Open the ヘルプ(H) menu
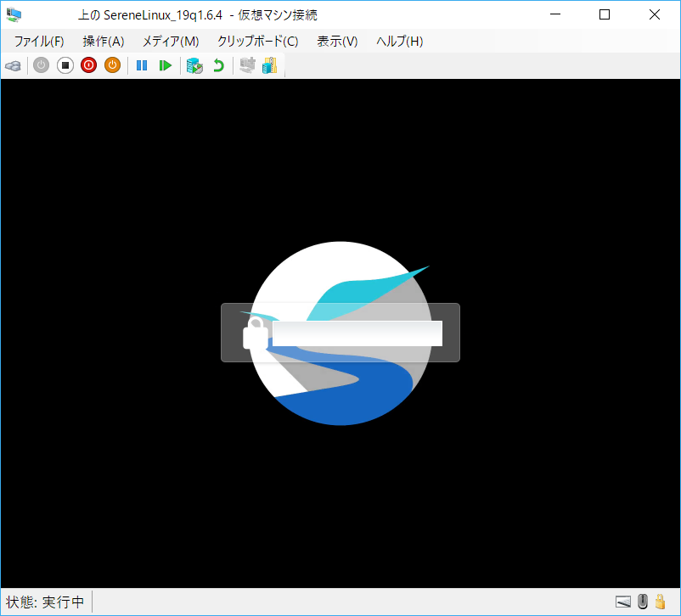This screenshot has height=616, width=681. (400, 42)
